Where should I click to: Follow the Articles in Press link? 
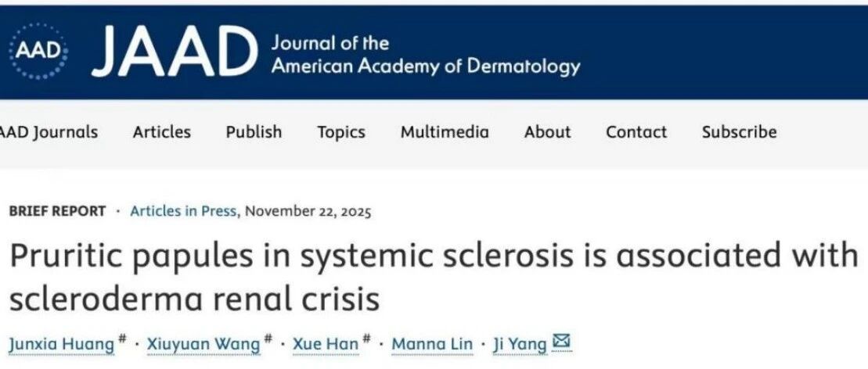(x=184, y=211)
